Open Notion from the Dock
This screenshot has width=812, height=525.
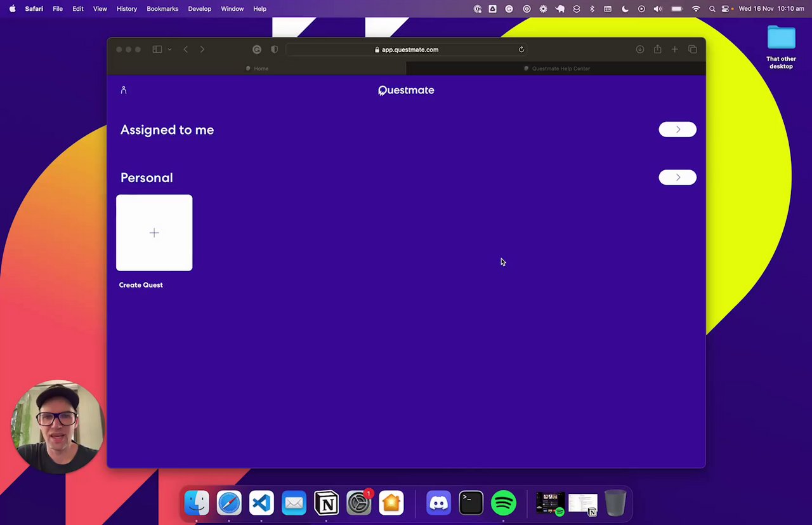[x=327, y=503]
